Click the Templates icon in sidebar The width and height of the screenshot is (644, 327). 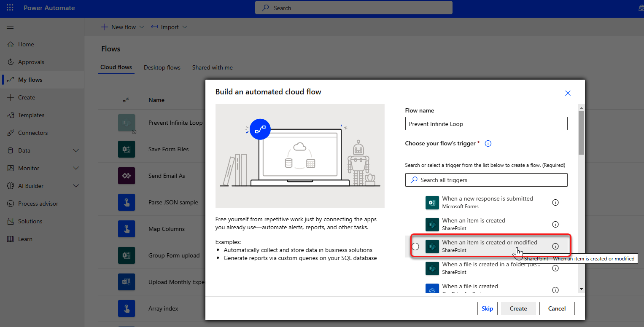[11, 115]
